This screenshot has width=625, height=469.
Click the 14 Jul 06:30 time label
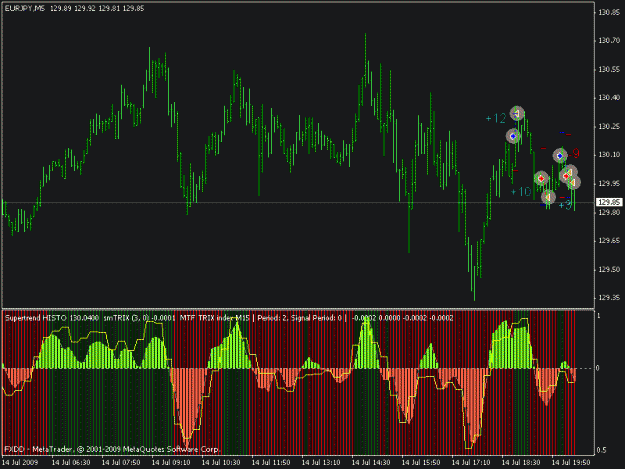click(71, 463)
